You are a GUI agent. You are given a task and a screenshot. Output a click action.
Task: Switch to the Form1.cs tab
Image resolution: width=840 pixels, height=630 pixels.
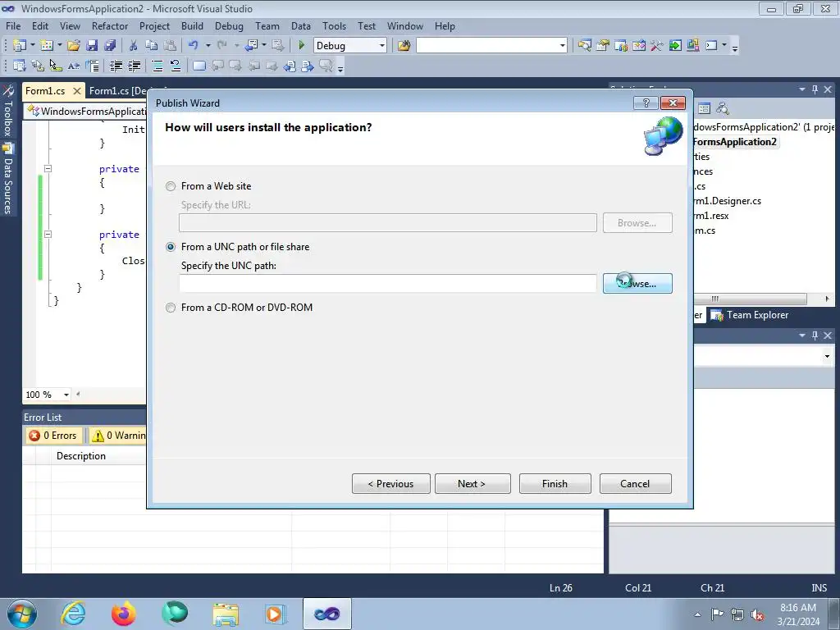click(45, 90)
